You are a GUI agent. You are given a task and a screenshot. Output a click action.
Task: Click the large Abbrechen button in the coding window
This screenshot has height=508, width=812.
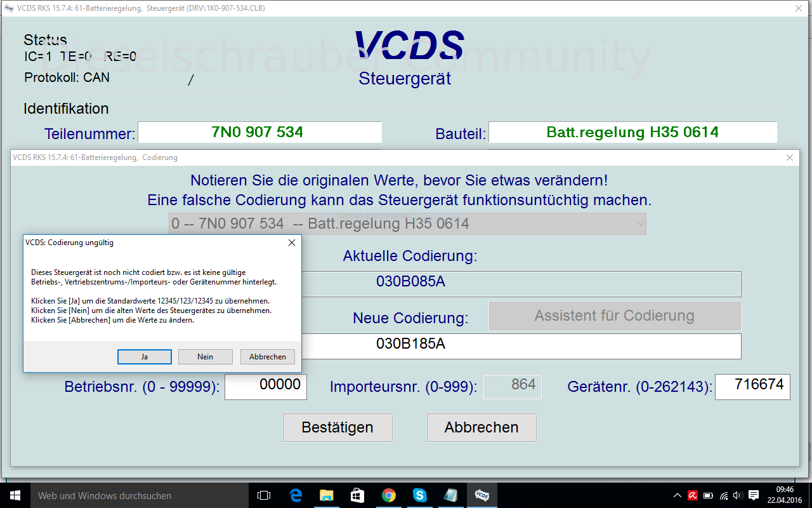(x=481, y=427)
